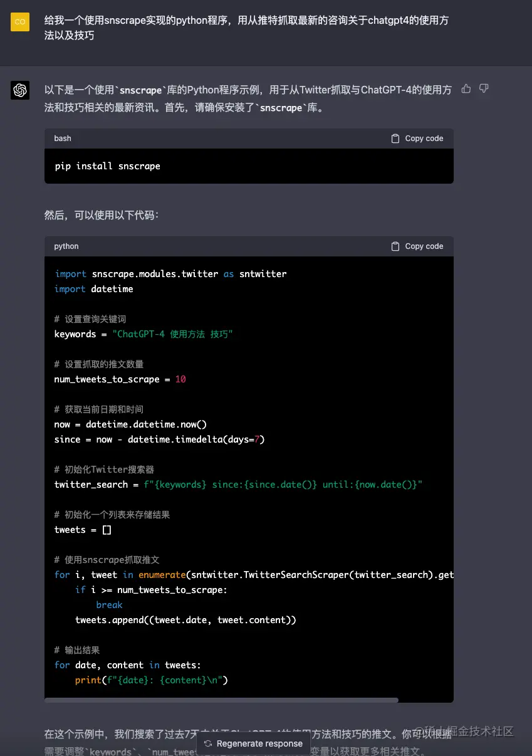Click the thumbs up feedback icon
Viewport: 532px width, 756px height.
coord(466,89)
